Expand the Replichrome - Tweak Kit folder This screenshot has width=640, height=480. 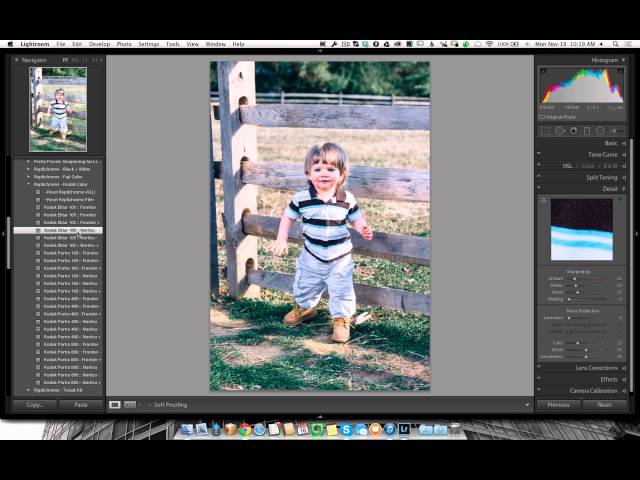point(28,390)
